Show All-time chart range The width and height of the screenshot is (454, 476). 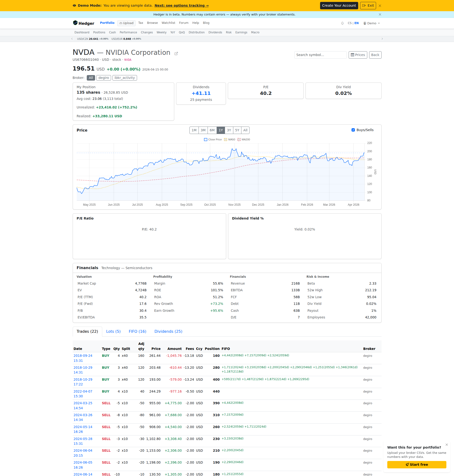click(245, 130)
